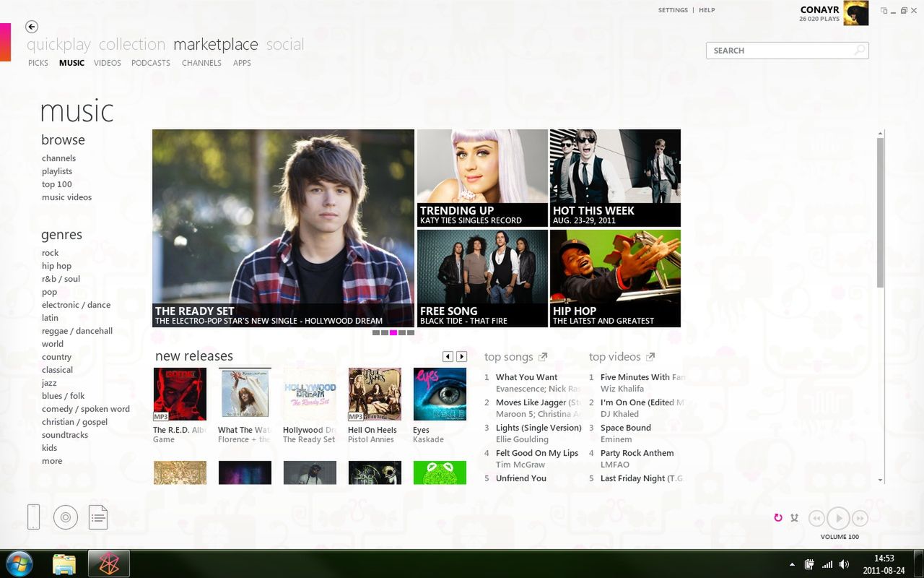Open the top 100 link
The width and height of the screenshot is (924, 578).
point(57,184)
